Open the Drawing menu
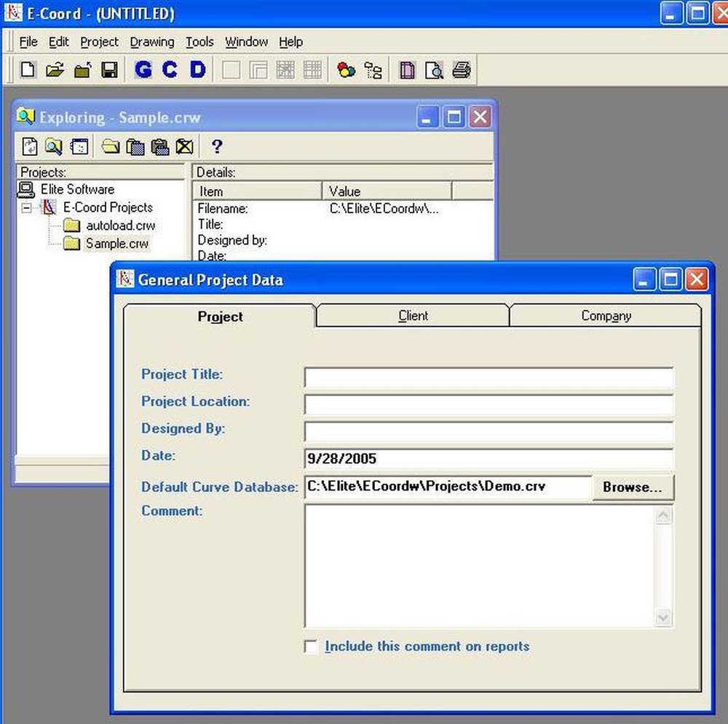The width and height of the screenshot is (728, 724). [151, 41]
